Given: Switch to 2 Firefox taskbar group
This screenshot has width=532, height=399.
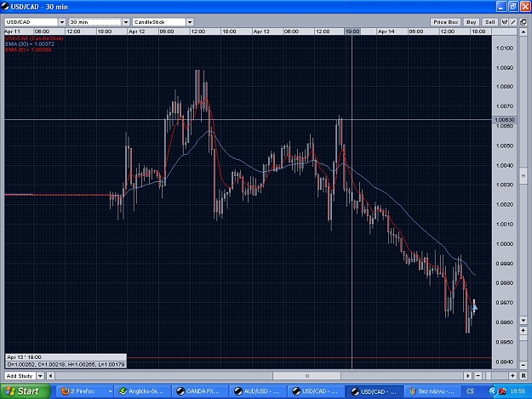Looking at the screenshot, I should 84,391.
